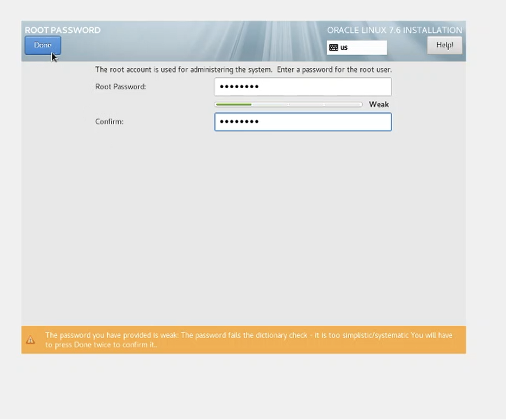506x420 pixels.
Task: Click the 'Confirm:' field label
Action: tap(109, 122)
